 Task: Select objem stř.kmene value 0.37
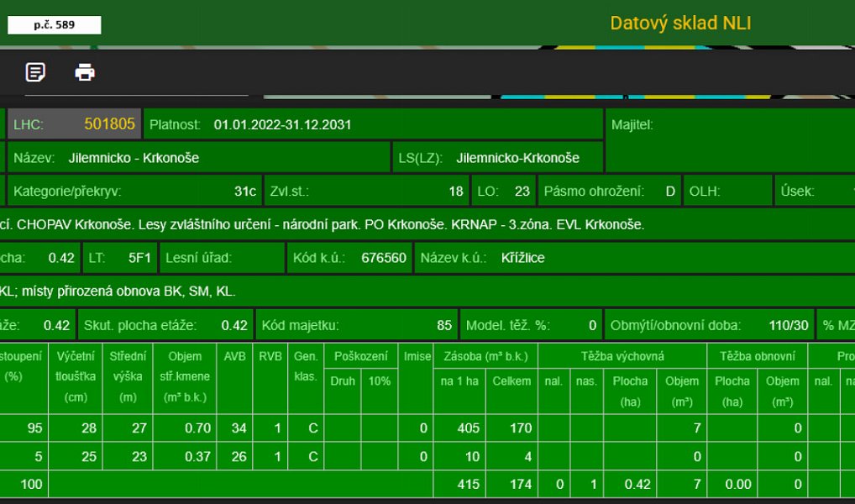[197, 456]
